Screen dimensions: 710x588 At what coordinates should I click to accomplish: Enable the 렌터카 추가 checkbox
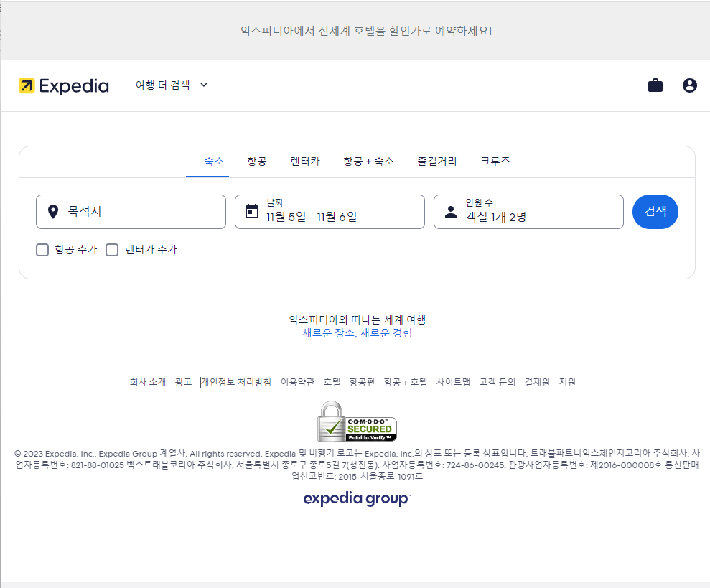pyautogui.click(x=112, y=249)
